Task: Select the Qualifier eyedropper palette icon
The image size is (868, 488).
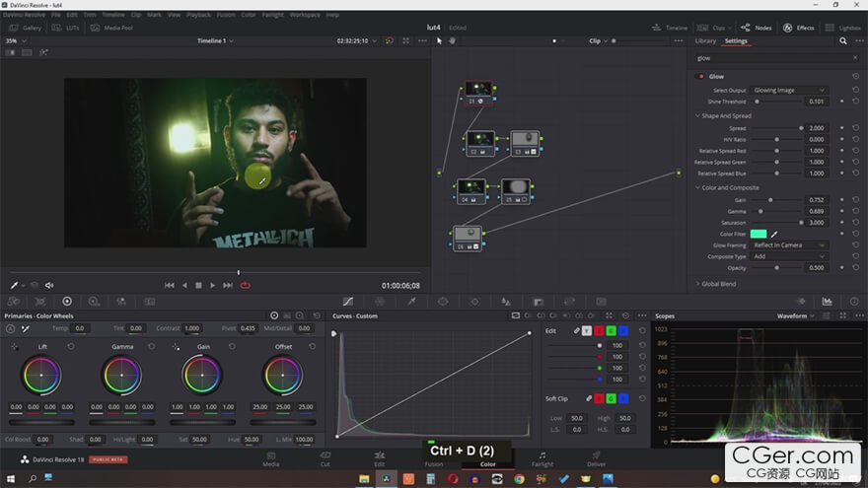Action: (x=411, y=301)
